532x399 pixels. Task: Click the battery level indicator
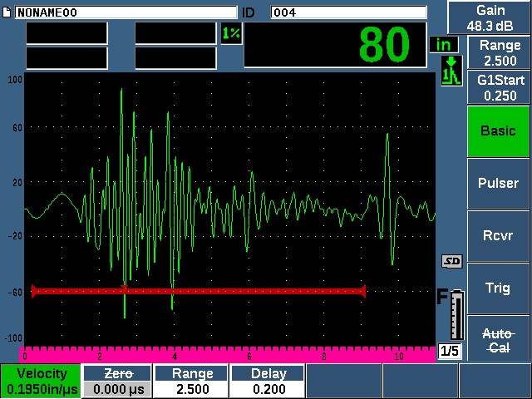click(454, 315)
